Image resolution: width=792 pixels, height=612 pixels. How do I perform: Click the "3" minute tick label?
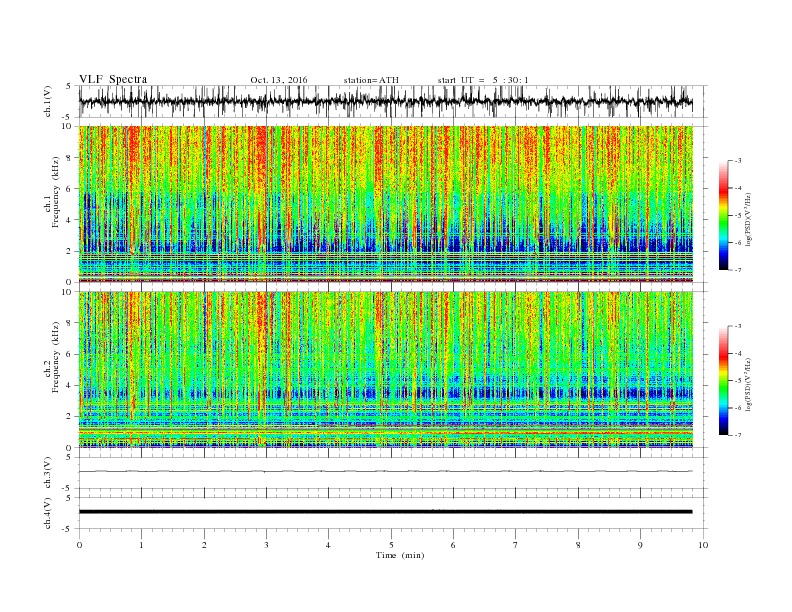click(267, 545)
